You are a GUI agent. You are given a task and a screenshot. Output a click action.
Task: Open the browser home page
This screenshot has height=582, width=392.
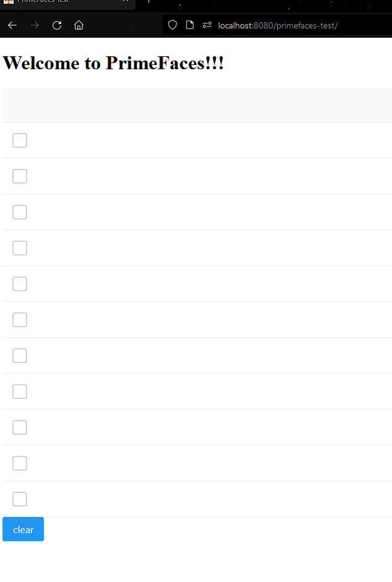79,25
